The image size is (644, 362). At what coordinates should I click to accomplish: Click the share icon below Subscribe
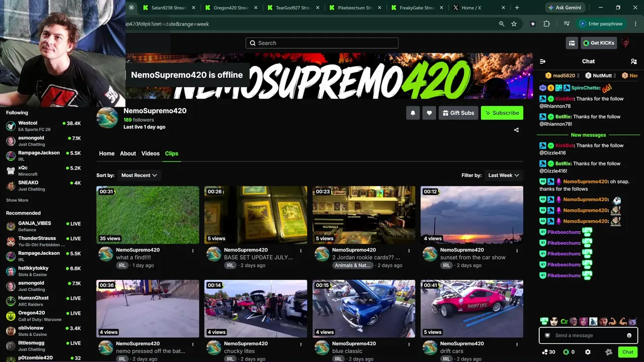516,130
